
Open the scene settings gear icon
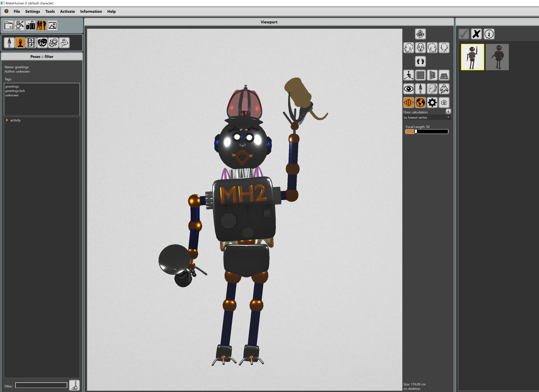pyautogui.click(x=432, y=103)
